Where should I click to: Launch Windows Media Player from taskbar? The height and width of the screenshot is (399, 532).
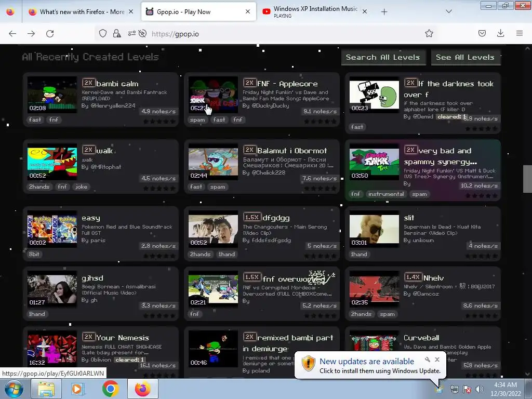tap(77, 389)
